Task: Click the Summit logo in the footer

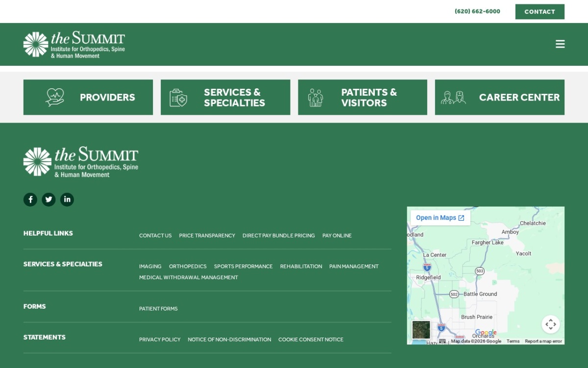Action: (81, 162)
